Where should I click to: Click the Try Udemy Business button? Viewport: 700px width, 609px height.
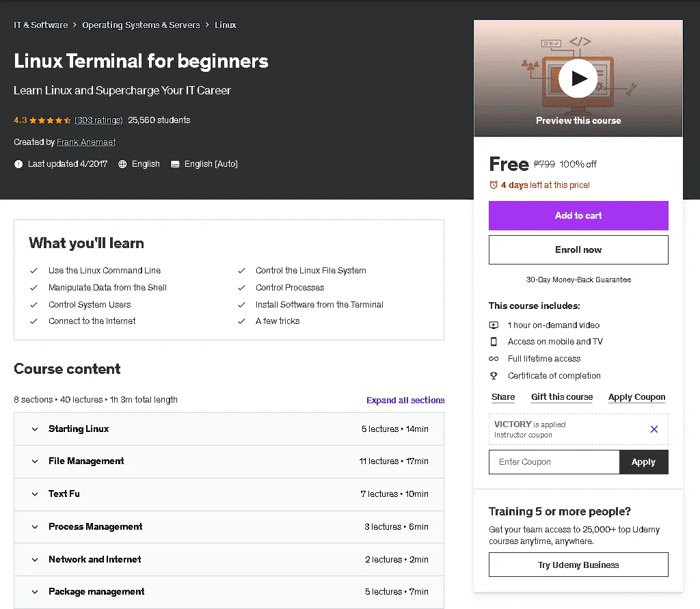(578, 565)
